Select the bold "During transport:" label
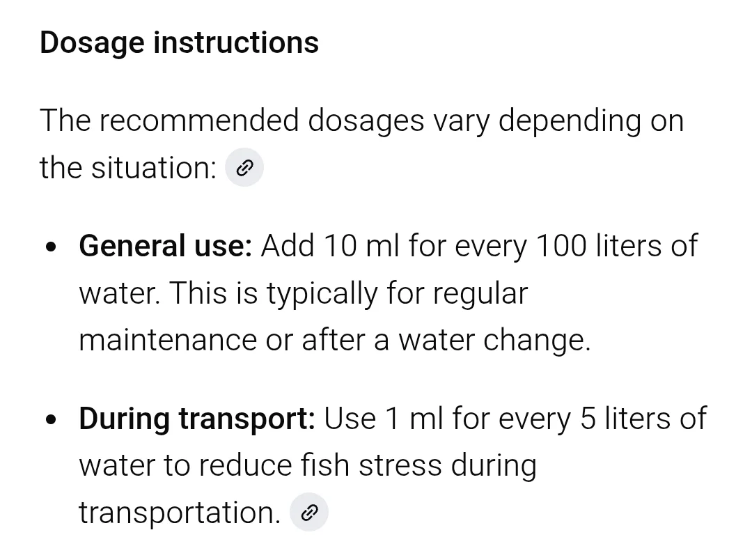This screenshot has width=752, height=560. point(197,419)
